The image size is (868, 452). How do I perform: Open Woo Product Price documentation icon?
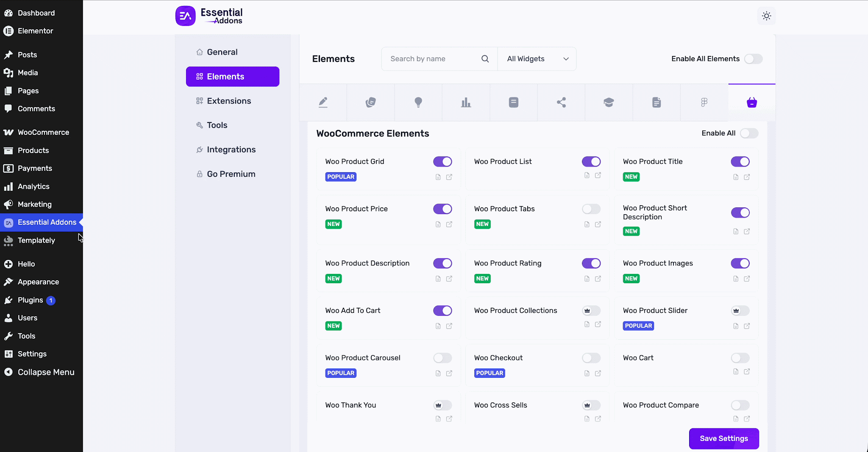tap(438, 224)
